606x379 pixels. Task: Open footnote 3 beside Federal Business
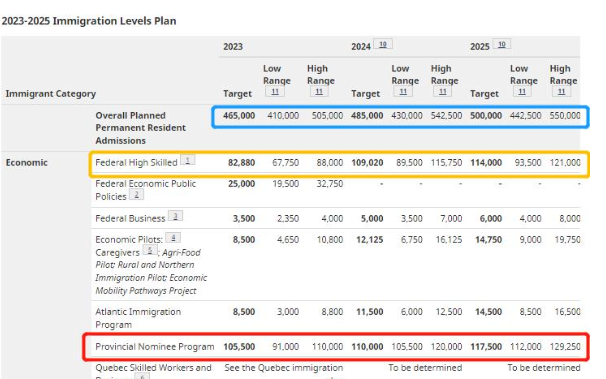[x=175, y=216]
